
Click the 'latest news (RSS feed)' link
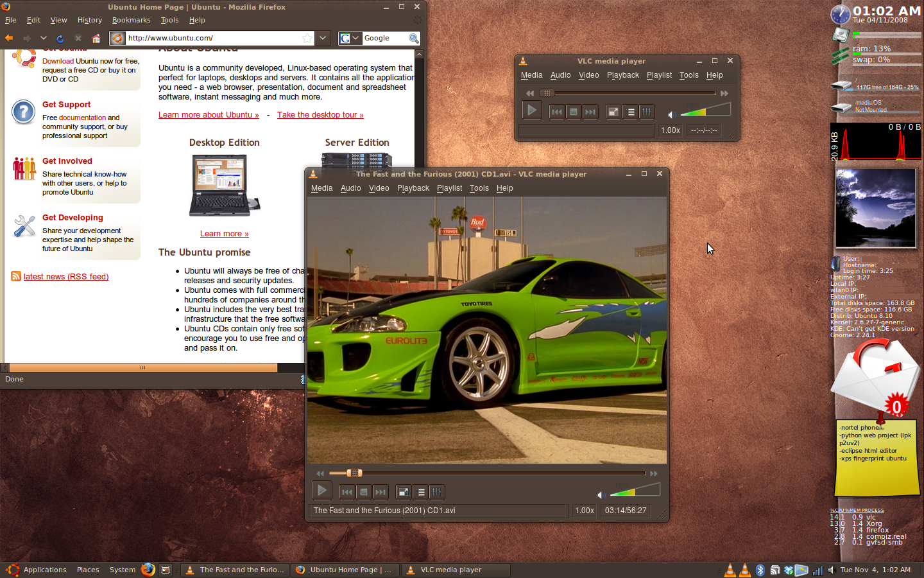coord(66,277)
